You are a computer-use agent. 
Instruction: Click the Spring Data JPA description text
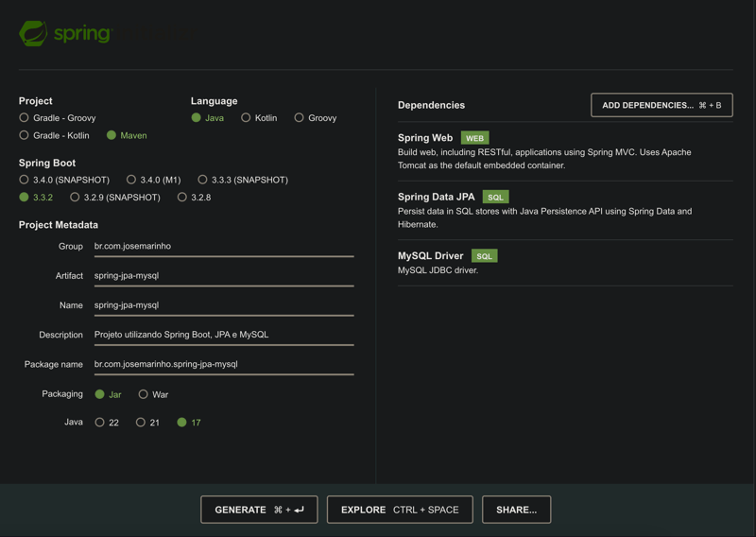pyautogui.click(x=545, y=217)
